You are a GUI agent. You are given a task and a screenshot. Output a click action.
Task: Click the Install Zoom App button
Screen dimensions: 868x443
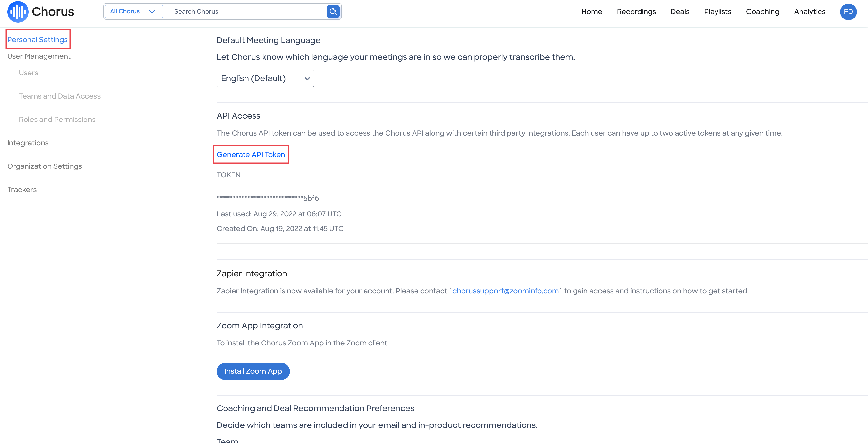(253, 371)
